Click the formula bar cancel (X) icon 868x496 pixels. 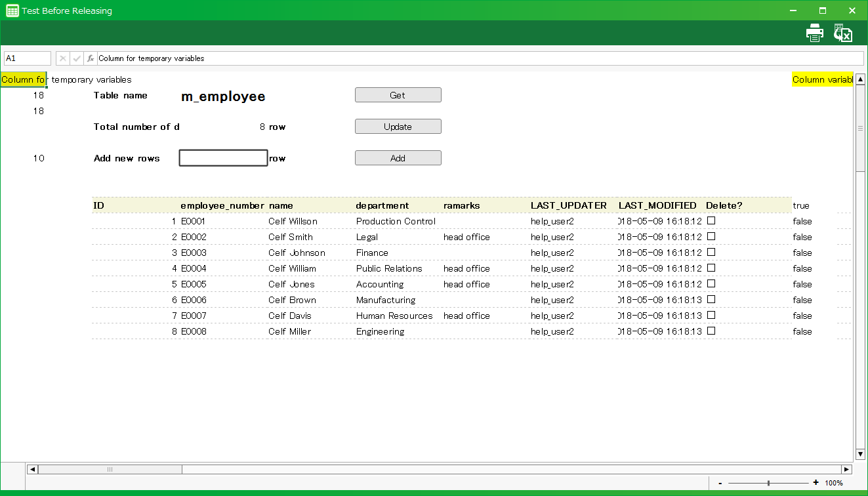pyautogui.click(x=63, y=58)
